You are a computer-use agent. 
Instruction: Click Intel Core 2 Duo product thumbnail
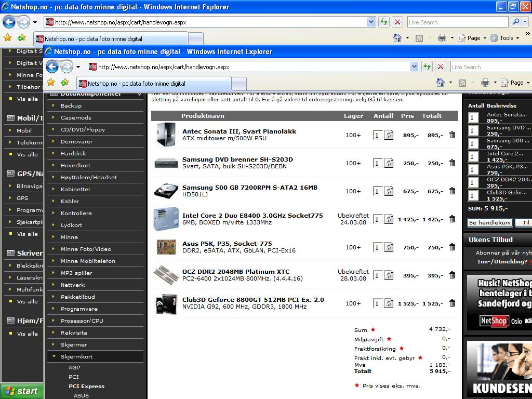point(166,219)
